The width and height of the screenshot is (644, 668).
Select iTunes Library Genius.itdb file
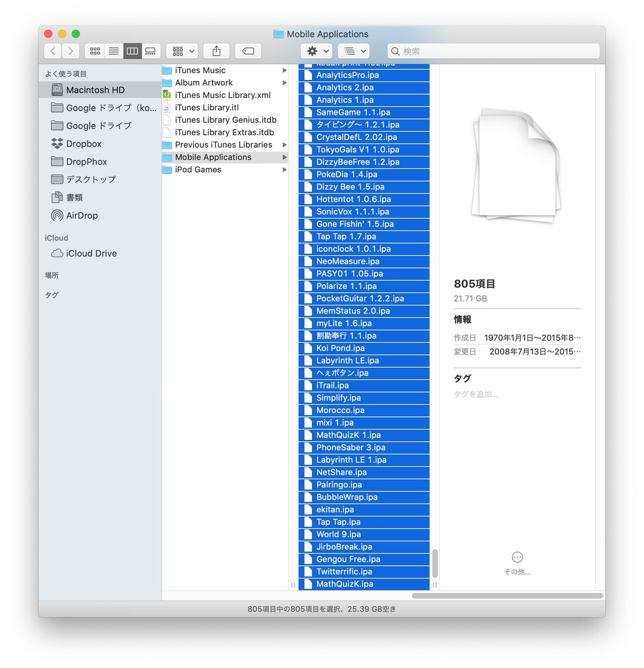coord(225,120)
